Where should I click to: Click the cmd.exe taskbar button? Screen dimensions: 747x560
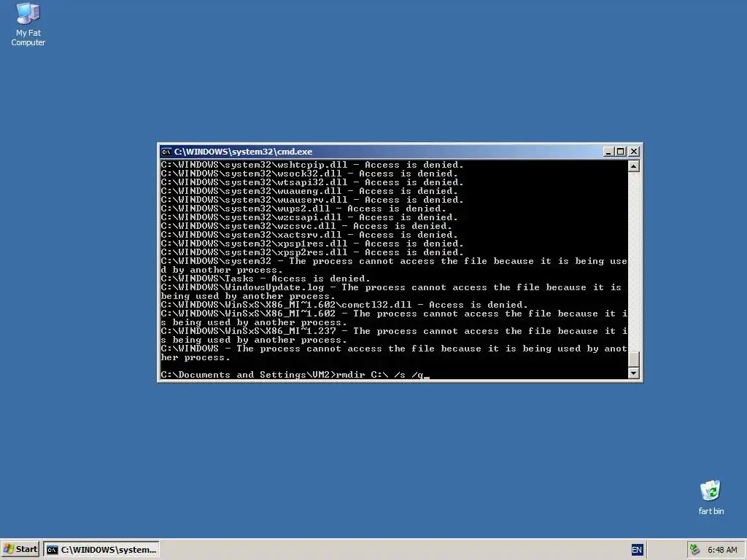101,550
